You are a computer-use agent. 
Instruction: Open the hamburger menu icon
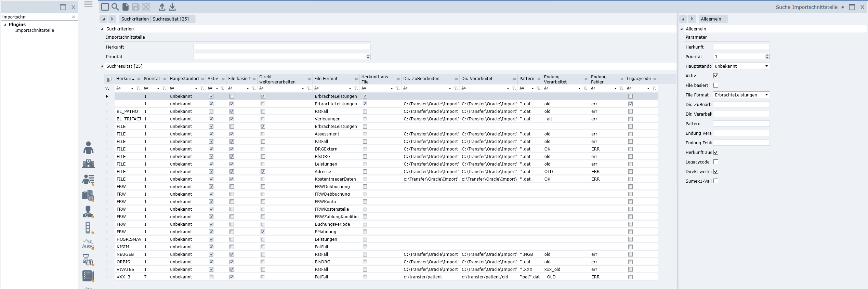89,4
